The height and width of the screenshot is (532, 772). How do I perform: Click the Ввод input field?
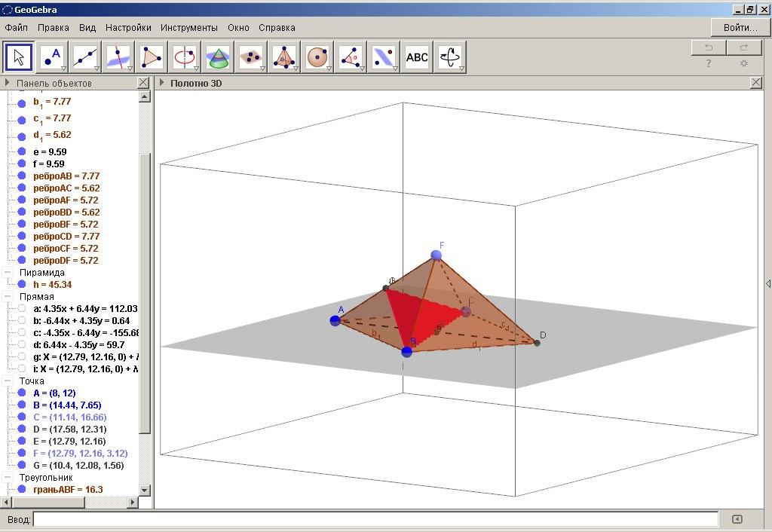(375, 519)
